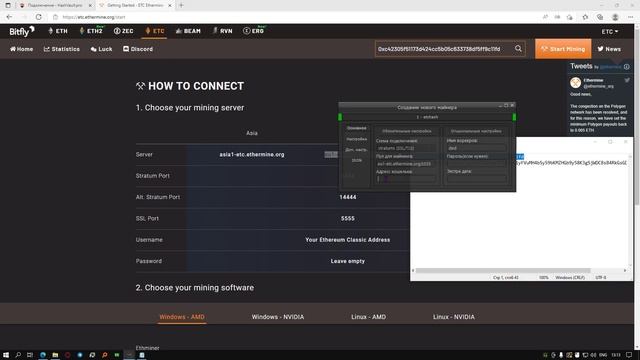640x360 pixels.
Task: Click the Notepad horizontal scrollbar
Action: [x=502, y=271]
